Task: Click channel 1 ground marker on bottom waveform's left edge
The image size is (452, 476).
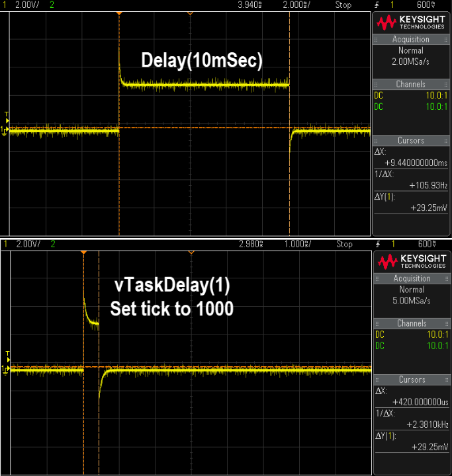Action: coord(5,368)
